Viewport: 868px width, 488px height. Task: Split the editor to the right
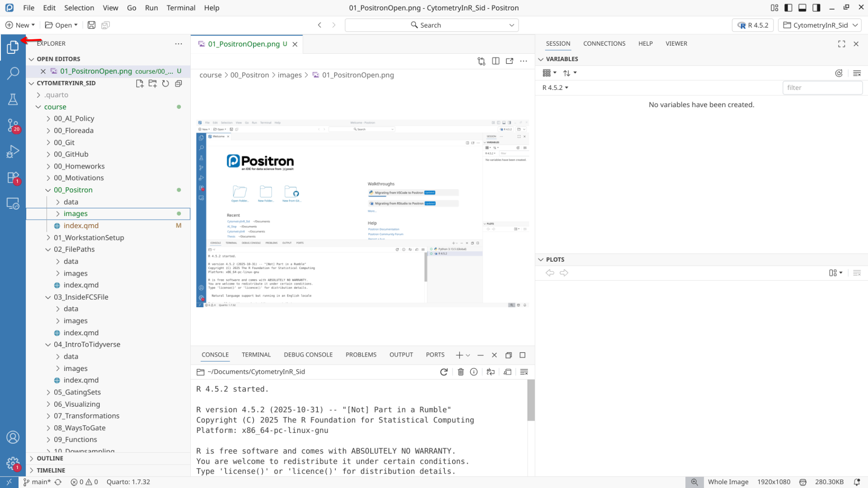pyautogui.click(x=495, y=61)
